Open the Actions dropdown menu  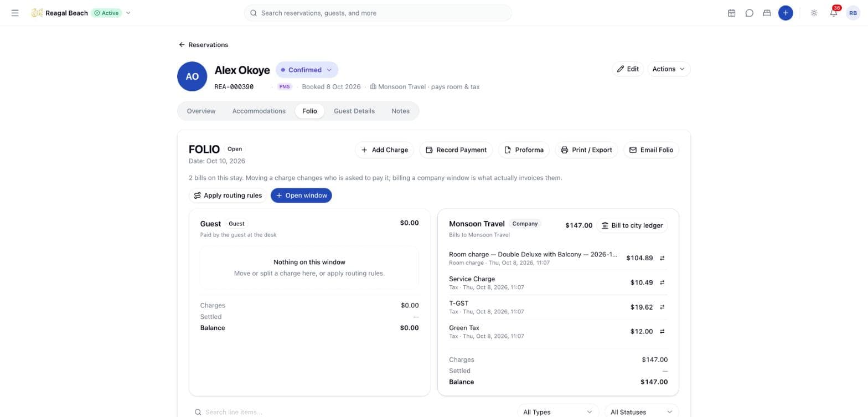[x=668, y=69]
